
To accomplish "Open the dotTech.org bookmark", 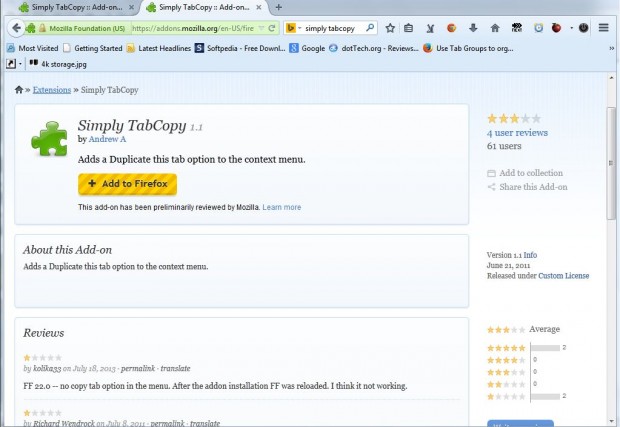I will pyautogui.click(x=374, y=48).
